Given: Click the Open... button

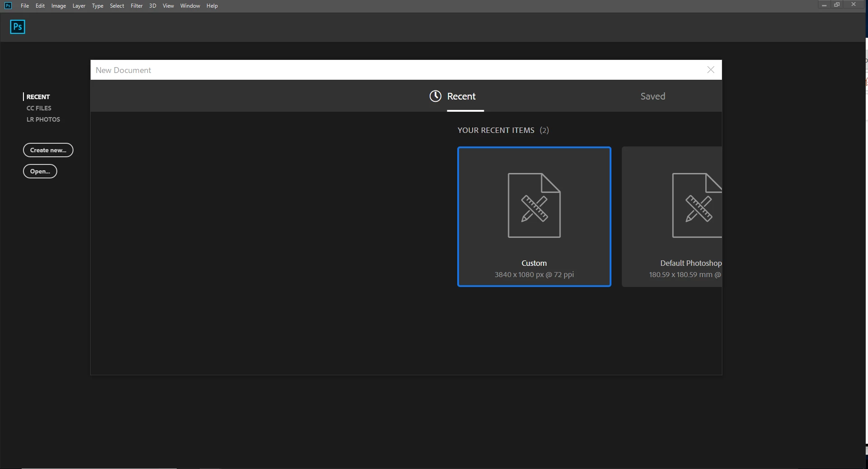Looking at the screenshot, I should point(40,171).
